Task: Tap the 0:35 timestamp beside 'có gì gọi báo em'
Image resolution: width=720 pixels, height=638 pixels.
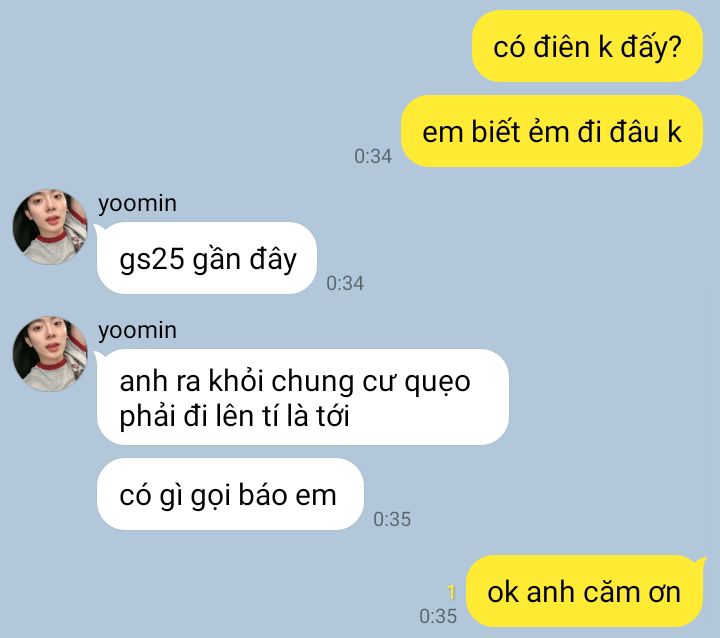Action: (x=392, y=519)
